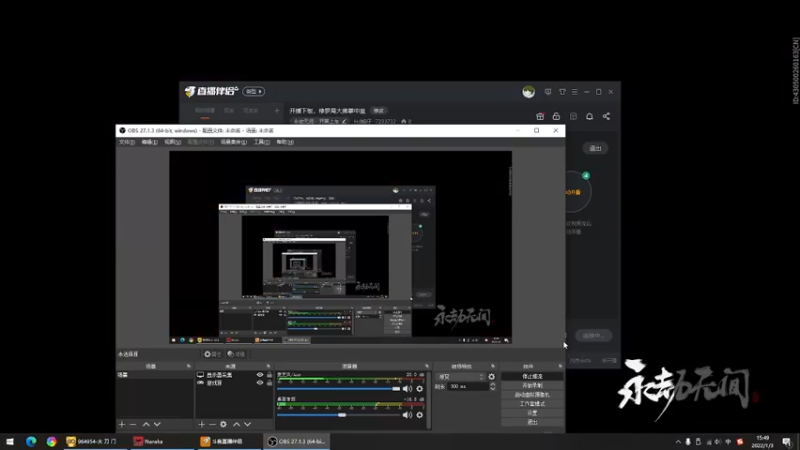Undock the Sources panel via its header icon
Viewport: 800px width, 450px height.
click(x=268, y=366)
